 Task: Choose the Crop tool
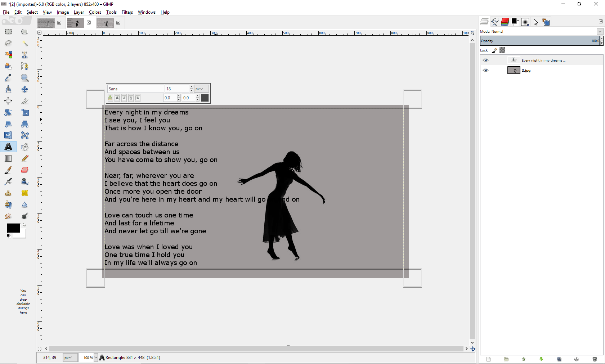[24, 101]
